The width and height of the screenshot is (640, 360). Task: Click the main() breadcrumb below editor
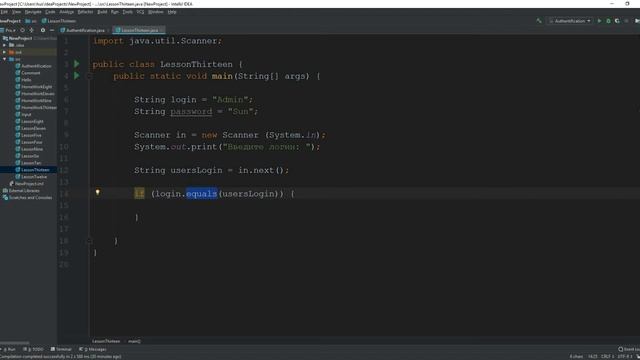134,341
